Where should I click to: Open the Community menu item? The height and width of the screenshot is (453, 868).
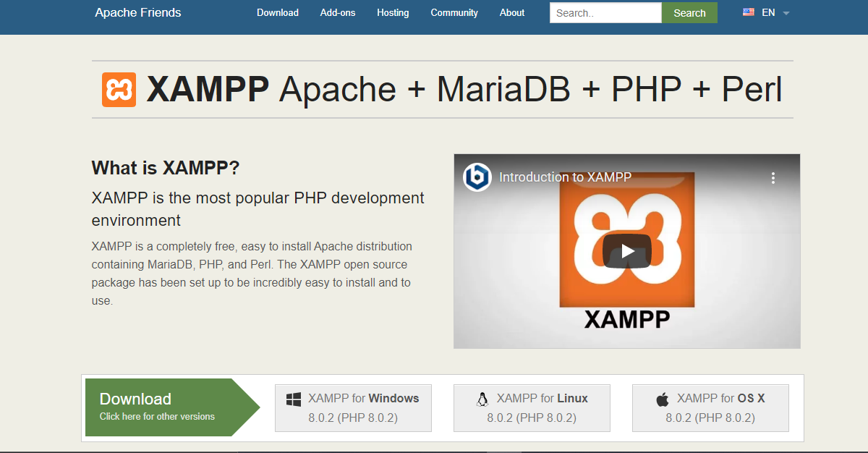tap(454, 12)
